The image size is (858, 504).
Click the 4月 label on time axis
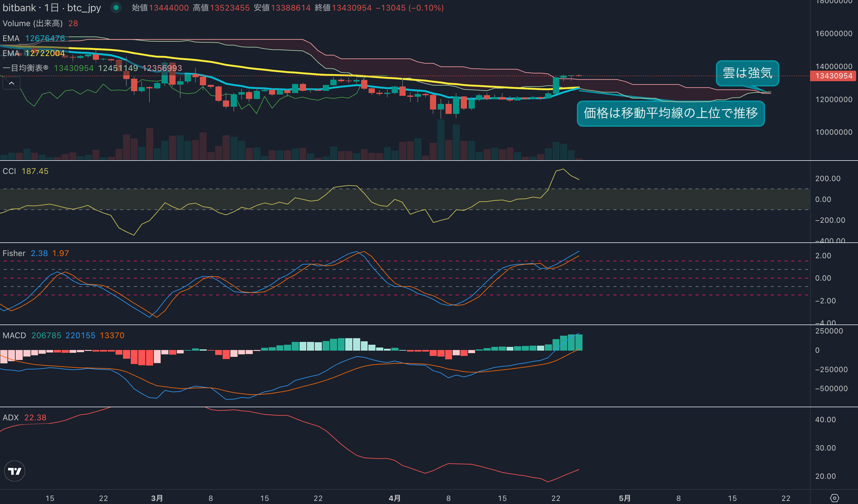pyautogui.click(x=395, y=498)
